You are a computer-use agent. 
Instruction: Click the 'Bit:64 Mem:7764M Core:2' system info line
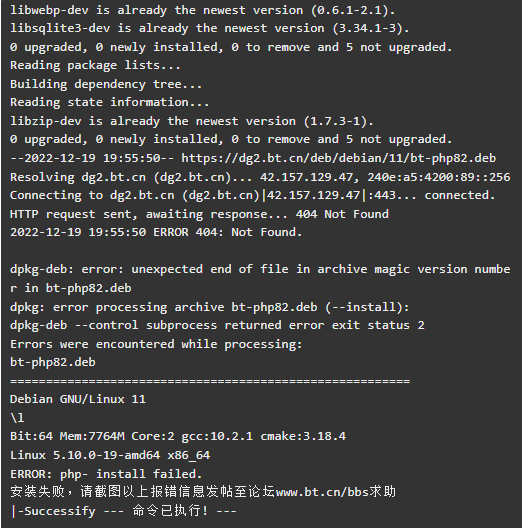click(178, 436)
